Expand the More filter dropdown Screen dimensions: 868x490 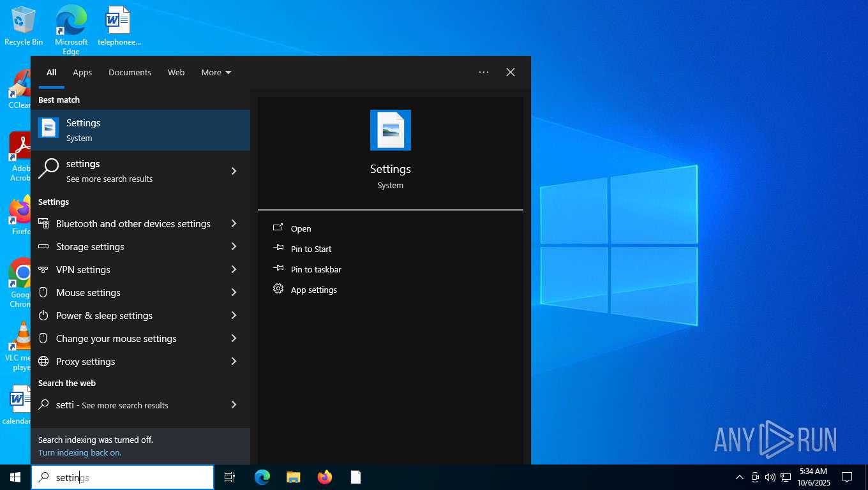click(x=216, y=73)
